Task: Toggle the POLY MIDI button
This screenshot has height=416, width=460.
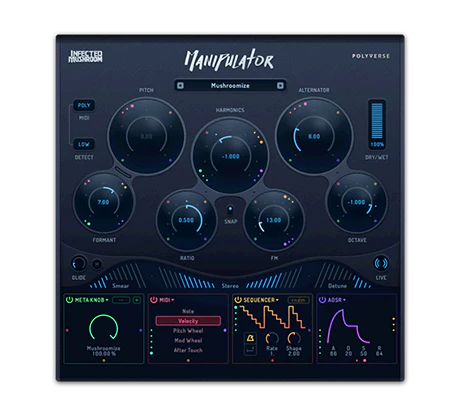Action: point(84,105)
